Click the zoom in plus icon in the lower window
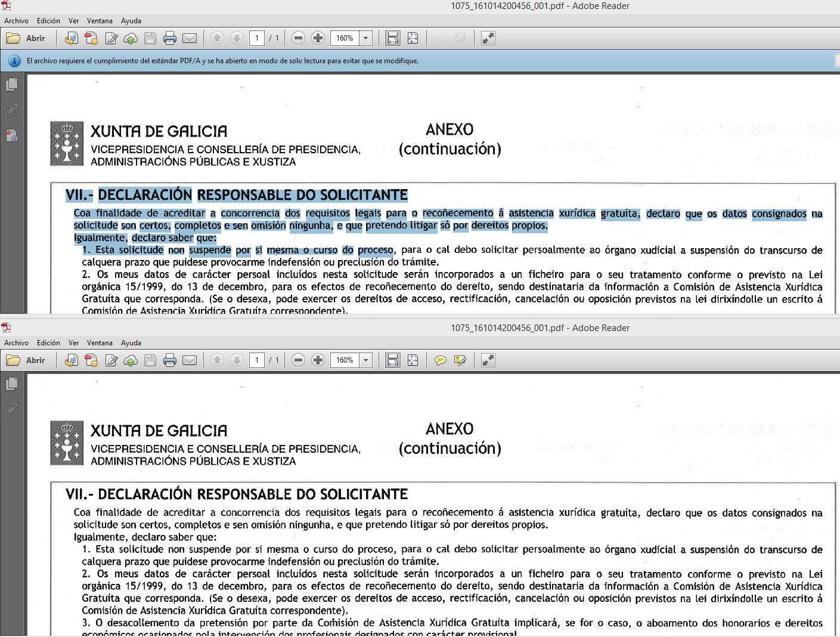 (x=318, y=360)
